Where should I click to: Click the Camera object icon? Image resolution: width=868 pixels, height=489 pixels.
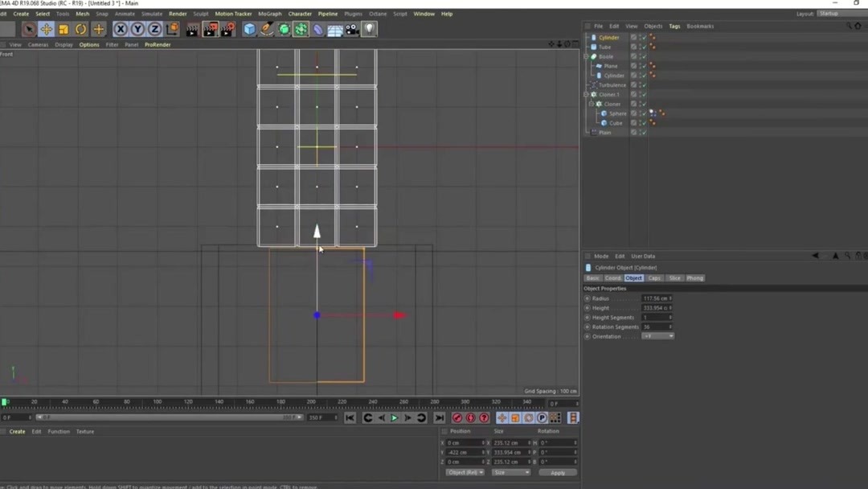[352, 30]
